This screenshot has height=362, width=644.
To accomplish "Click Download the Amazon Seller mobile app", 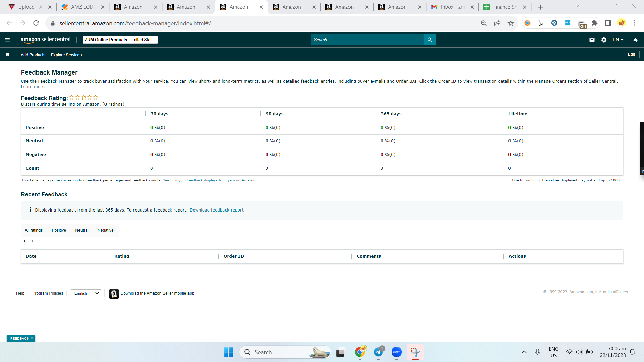I will click(157, 293).
